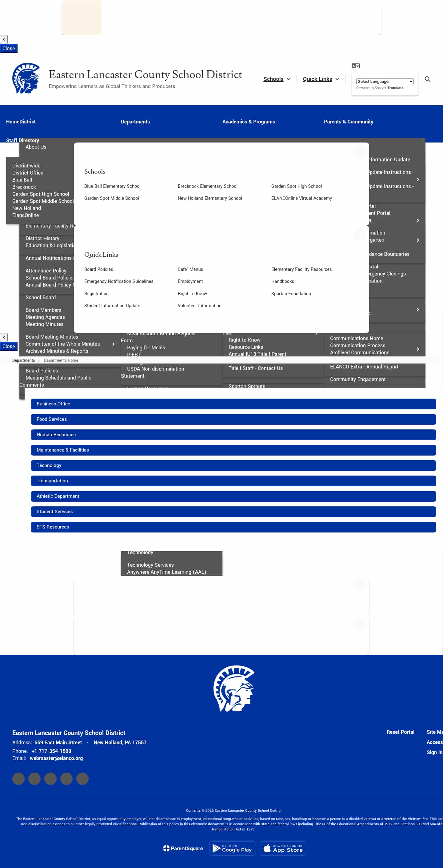Click the ParentSquare logo
The image size is (443, 868).
click(183, 848)
